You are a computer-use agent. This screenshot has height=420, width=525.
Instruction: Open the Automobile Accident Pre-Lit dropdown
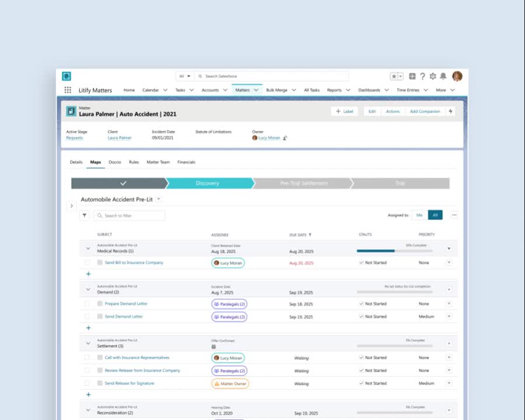click(x=159, y=199)
